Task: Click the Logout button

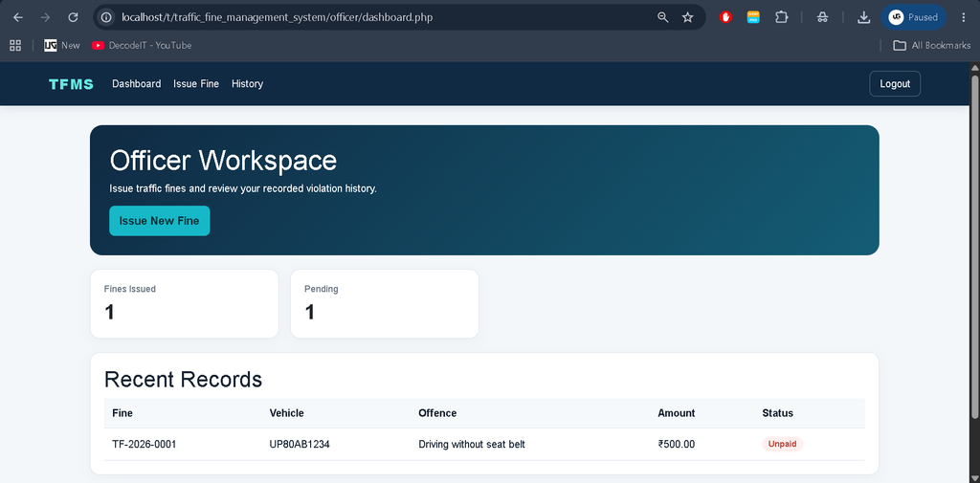Action: tap(895, 84)
